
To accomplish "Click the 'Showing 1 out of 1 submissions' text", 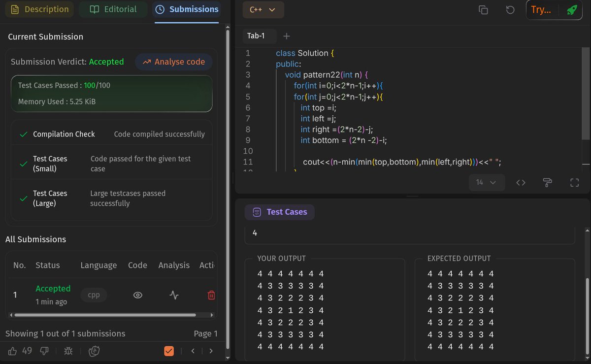I will pos(65,333).
